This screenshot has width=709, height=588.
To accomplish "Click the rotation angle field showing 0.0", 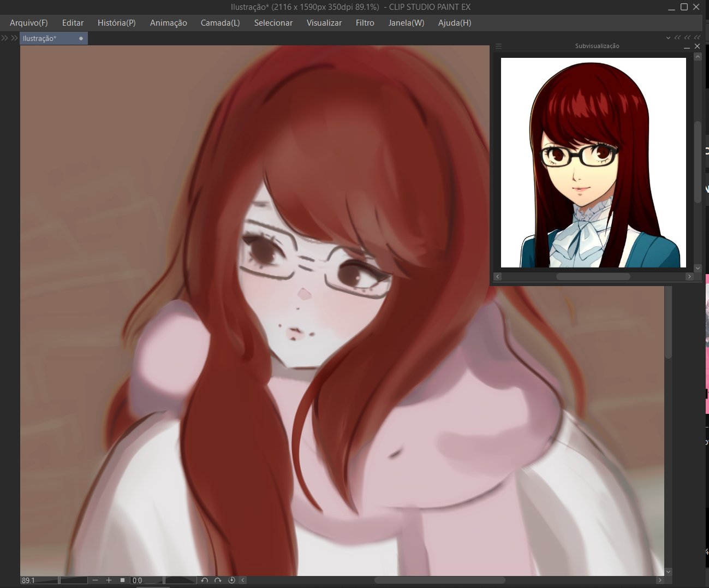I will click(147, 580).
